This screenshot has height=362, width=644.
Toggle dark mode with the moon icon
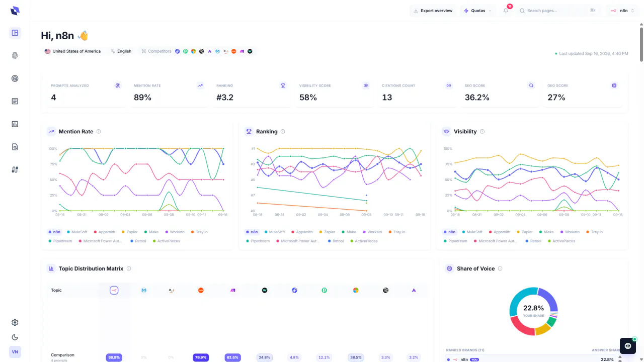pos(15,337)
